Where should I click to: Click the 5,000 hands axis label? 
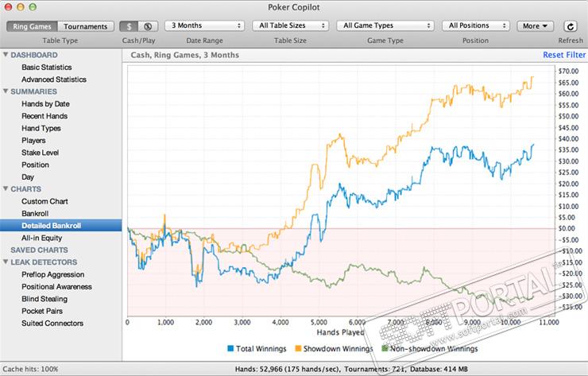(x=319, y=322)
